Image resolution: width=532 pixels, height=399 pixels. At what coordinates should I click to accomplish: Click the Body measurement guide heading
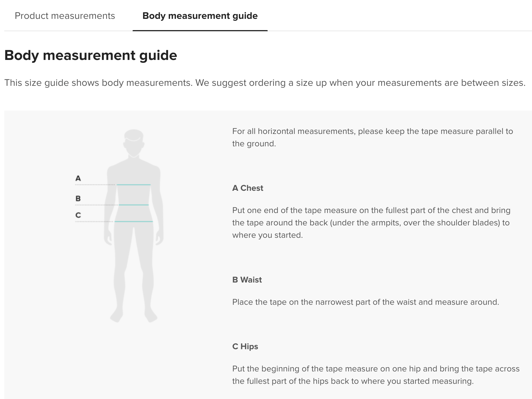click(91, 55)
